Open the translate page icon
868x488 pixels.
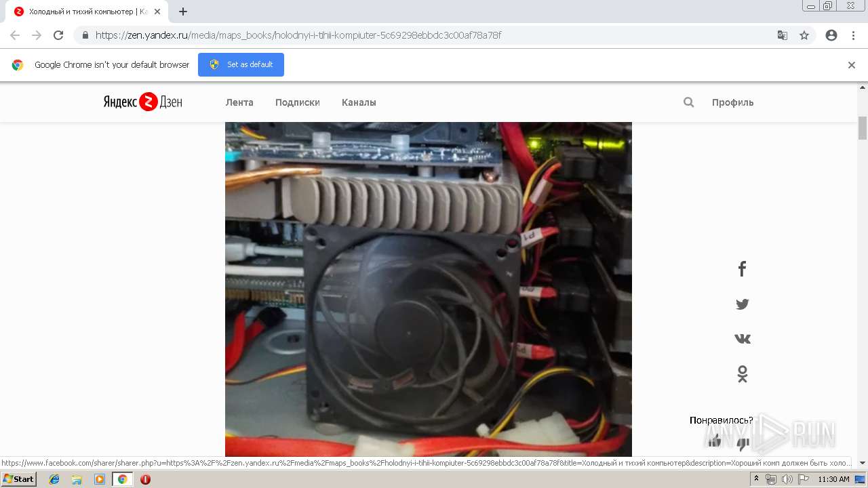783,35
